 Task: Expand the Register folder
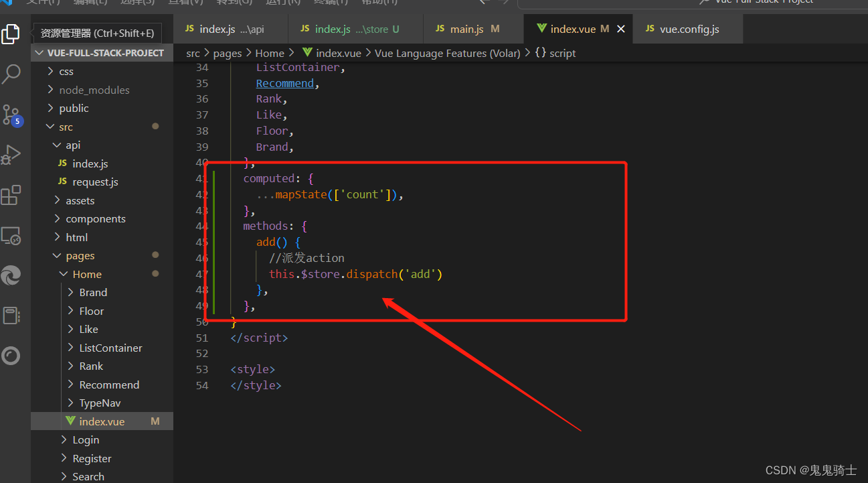102,458
